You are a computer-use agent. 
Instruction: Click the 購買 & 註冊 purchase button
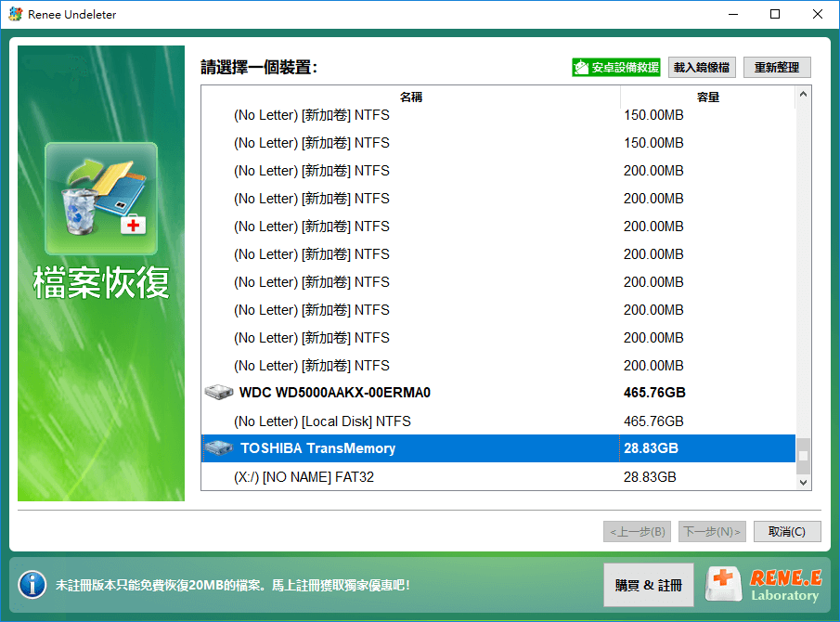pos(649,585)
